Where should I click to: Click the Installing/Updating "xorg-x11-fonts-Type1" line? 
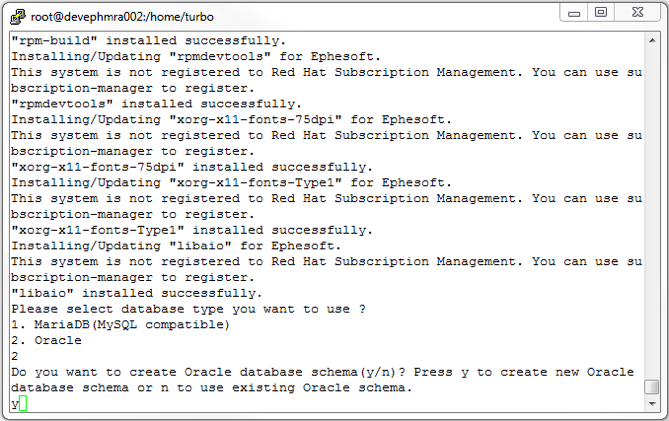(231, 183)
